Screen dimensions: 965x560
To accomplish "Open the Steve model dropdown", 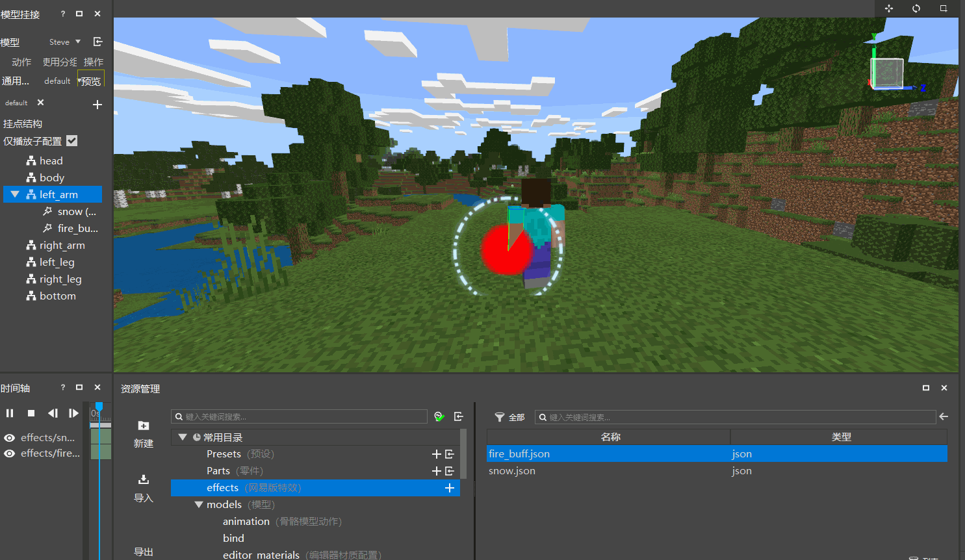I will tap(64, 42).
